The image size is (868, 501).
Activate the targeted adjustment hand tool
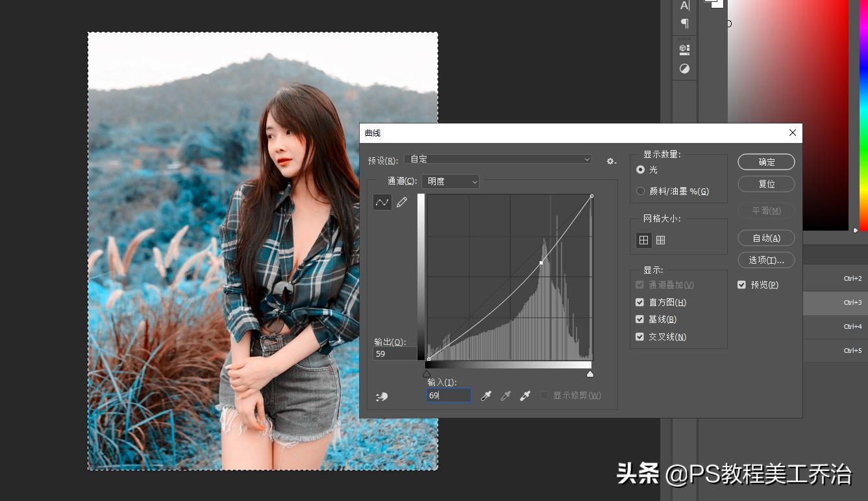(382, 396)
